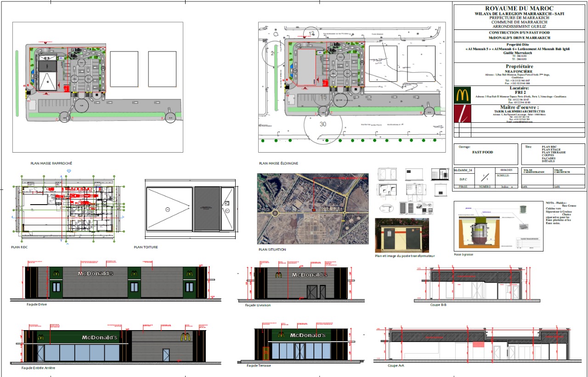The image size is (588, 377).
Task: Select the McDonald's logo in the title block
Action: pyautogui.click(x=463, y=95)
